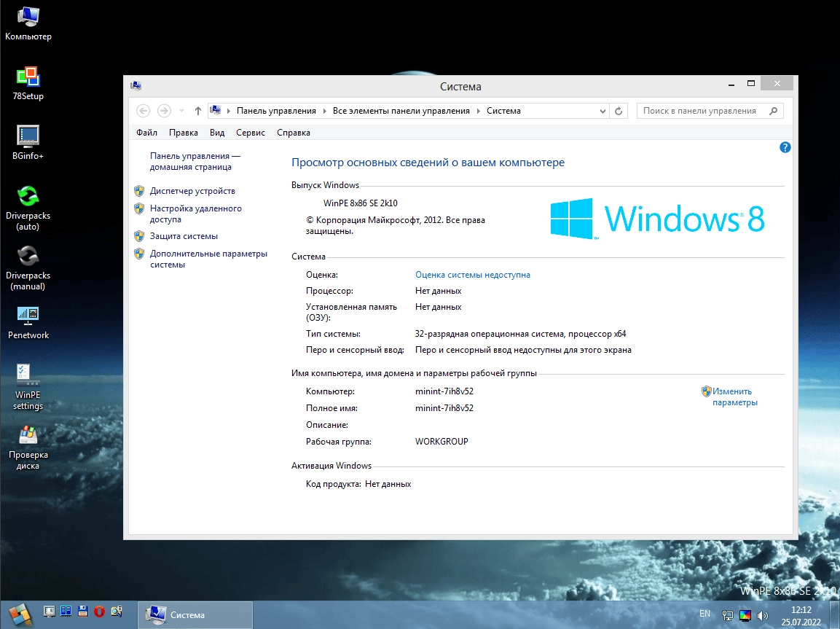
Task: Go to Панель управления домашняя страница
Action: coord(195,161)
